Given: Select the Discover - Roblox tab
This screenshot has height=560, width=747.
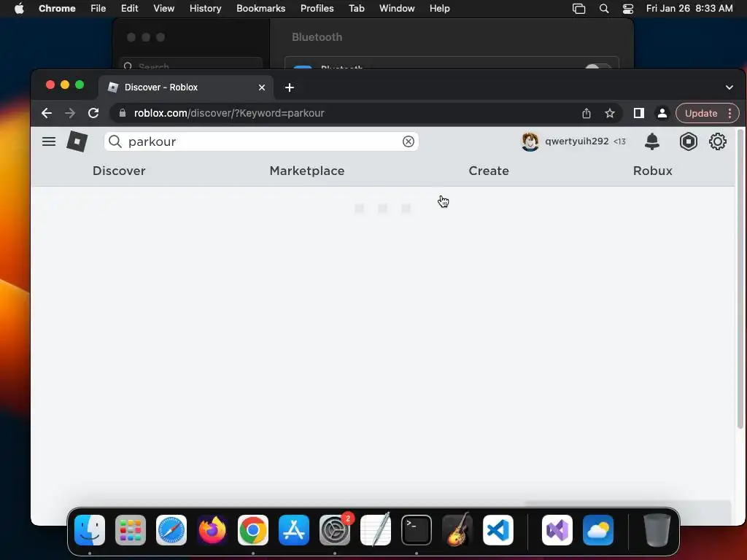Looking at the screenshot, I should (x=186, y=87).
